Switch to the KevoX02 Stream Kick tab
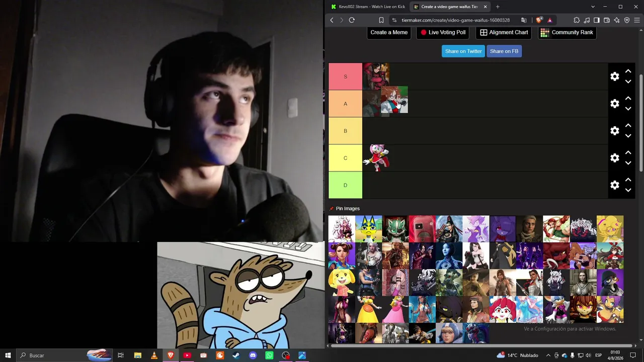This screenshot has width=644, height=362. click(368, 7)
